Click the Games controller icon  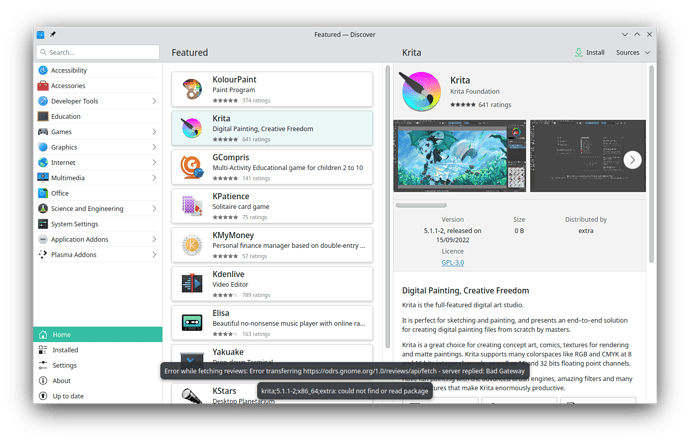point(43,132)
